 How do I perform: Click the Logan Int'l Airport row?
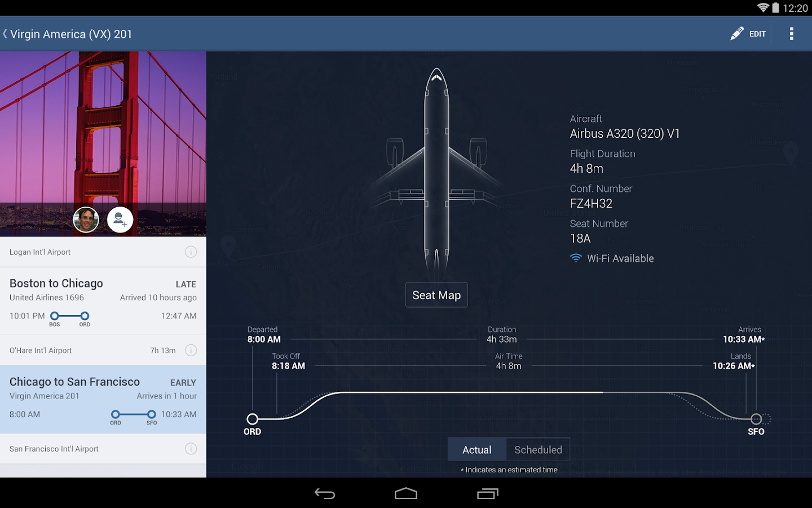(103, 252)
